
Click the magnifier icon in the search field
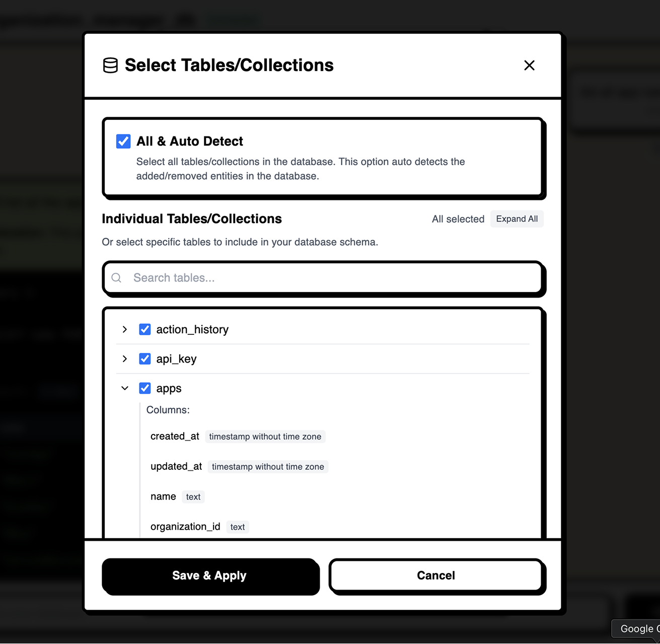coord(116,277)
